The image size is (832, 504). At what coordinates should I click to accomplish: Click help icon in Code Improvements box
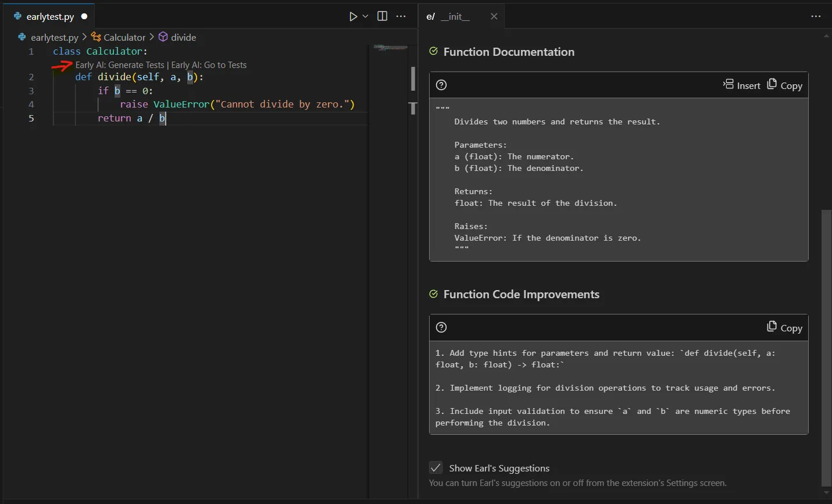coord(441,327)
